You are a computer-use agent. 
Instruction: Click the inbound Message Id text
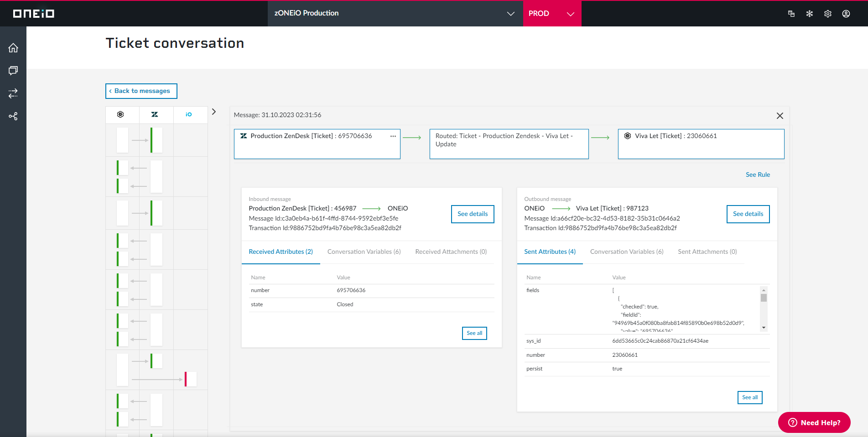point(323,218)
